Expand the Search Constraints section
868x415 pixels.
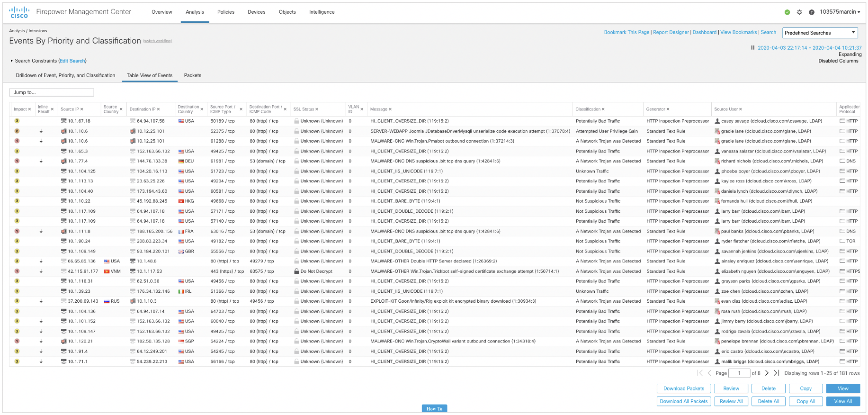[12, 61]
